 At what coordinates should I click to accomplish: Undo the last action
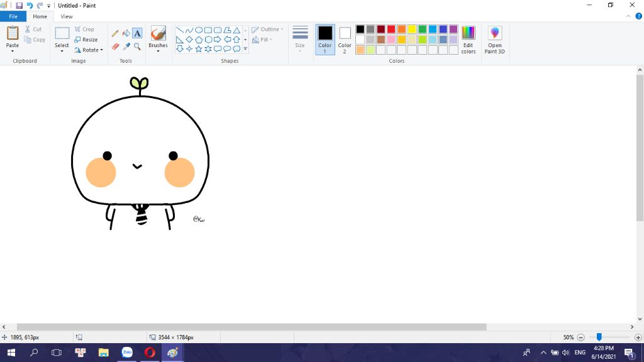click(30, 5)
